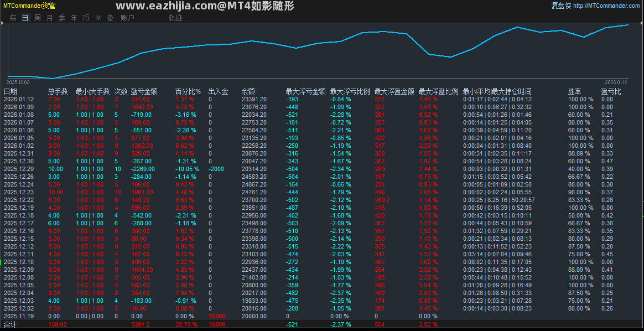This screenshot has height=331, width=644.
Task: Click the chart's 2025.12.02 start date label
Action: coord(18,82)
